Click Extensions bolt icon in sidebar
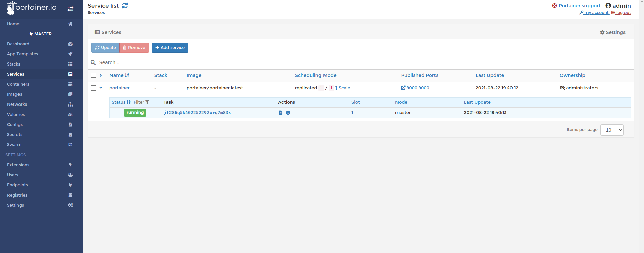Viewport: 644px width, 253px height. 70,165
